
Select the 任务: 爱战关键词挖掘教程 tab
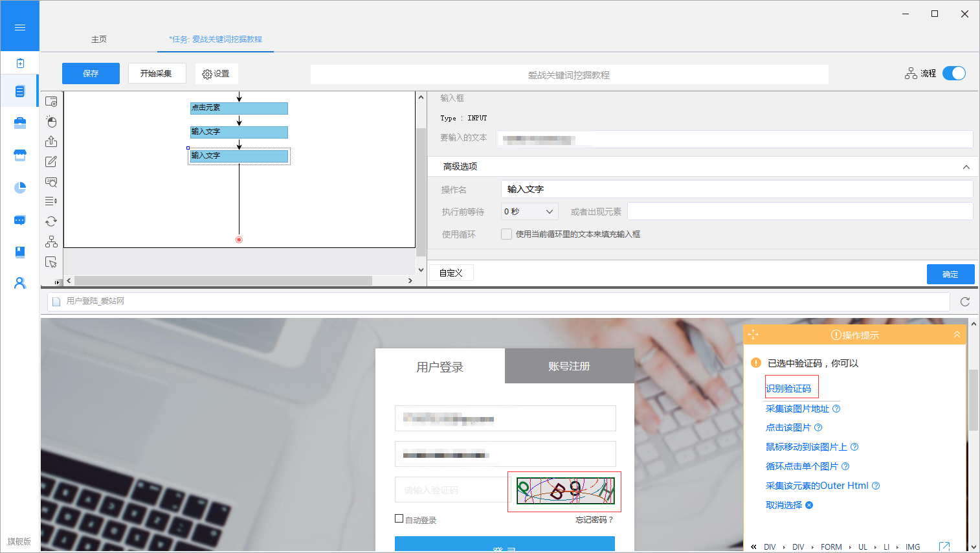point(216,39)
